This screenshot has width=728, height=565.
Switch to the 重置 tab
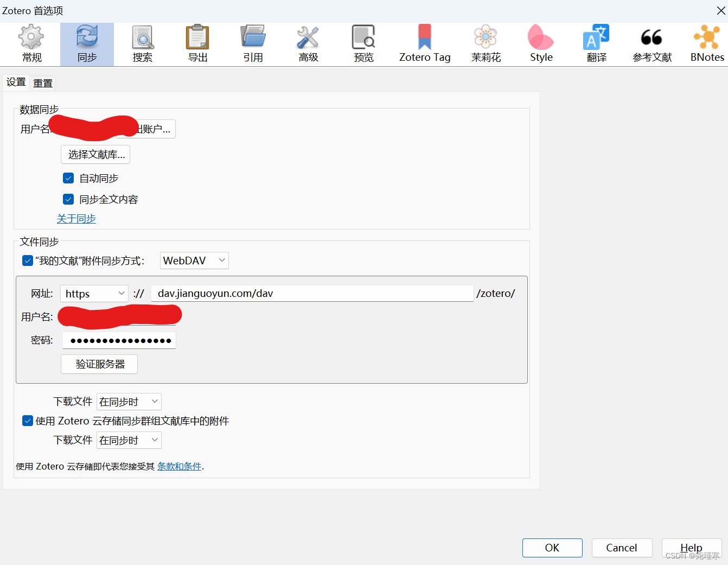point(43,83)
